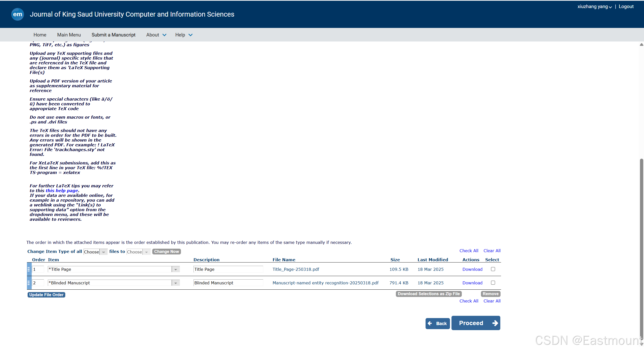Open the Title Page item type dropdown
644x351 pixels.
[176, 270]
